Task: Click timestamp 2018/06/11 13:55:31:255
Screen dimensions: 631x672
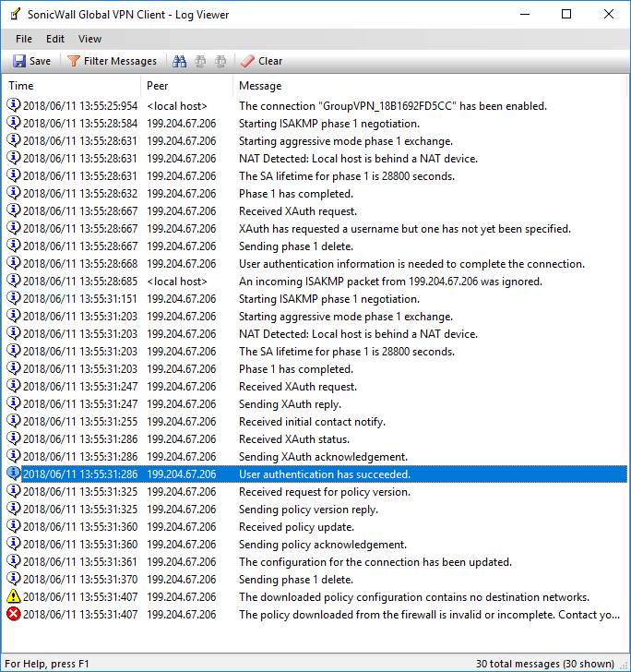Action: (x=80, y=422)
